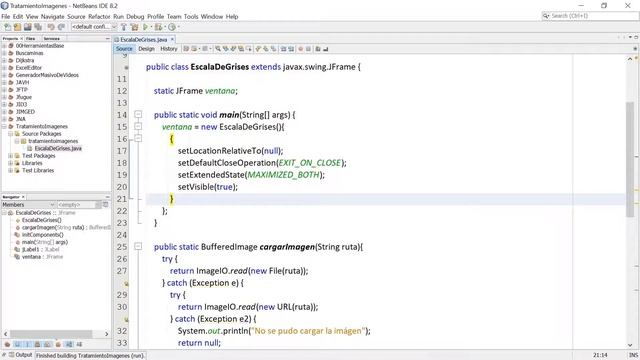This screenshot has width=640, height=360.
Task: Click the Find Selection magnifier in the editor toolbar
Action: [x=218, y=49]
